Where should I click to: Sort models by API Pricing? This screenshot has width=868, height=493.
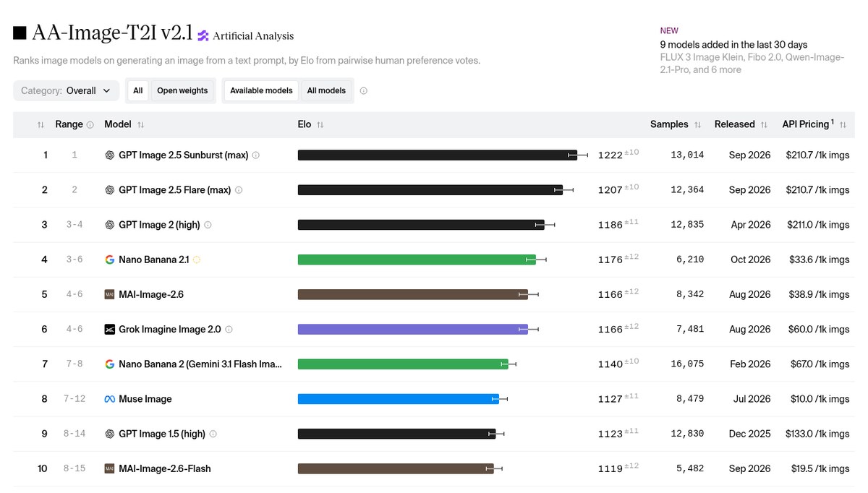[843, 125]
